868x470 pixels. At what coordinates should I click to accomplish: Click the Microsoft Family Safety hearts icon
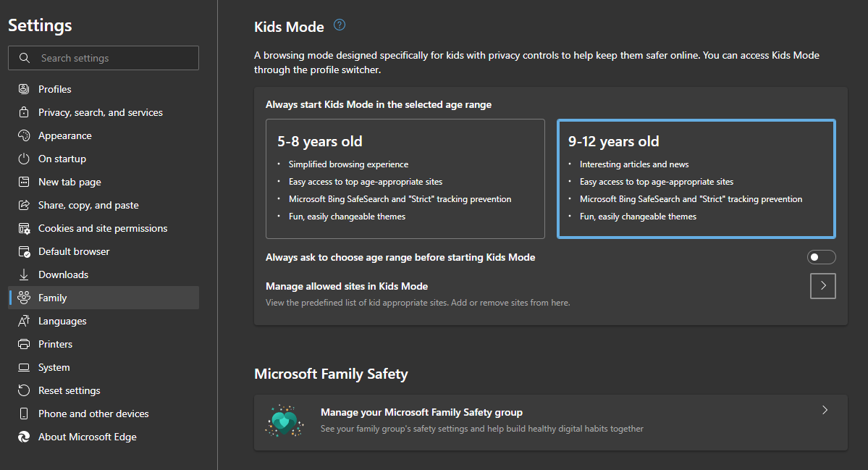click(x=284, y=420)
